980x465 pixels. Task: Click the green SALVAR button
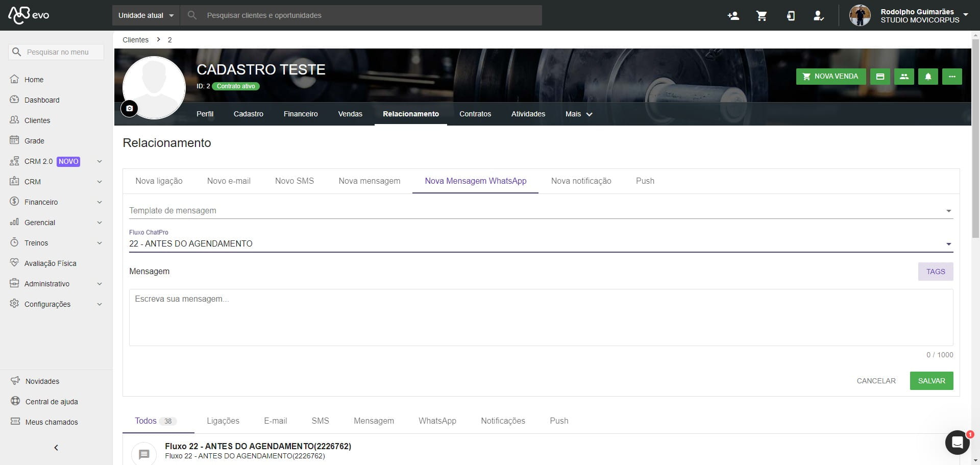932,381
